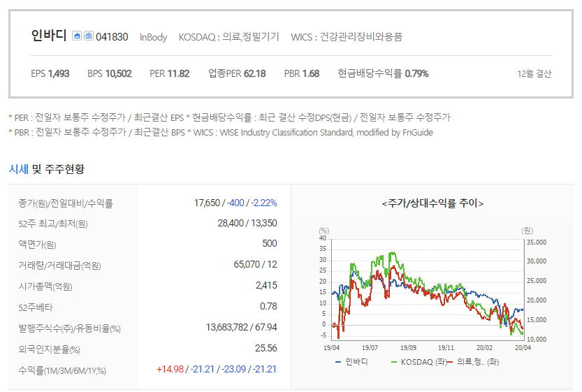Click the 인바디 blue legend entry
582x392 pixels.
coord(351,362)
